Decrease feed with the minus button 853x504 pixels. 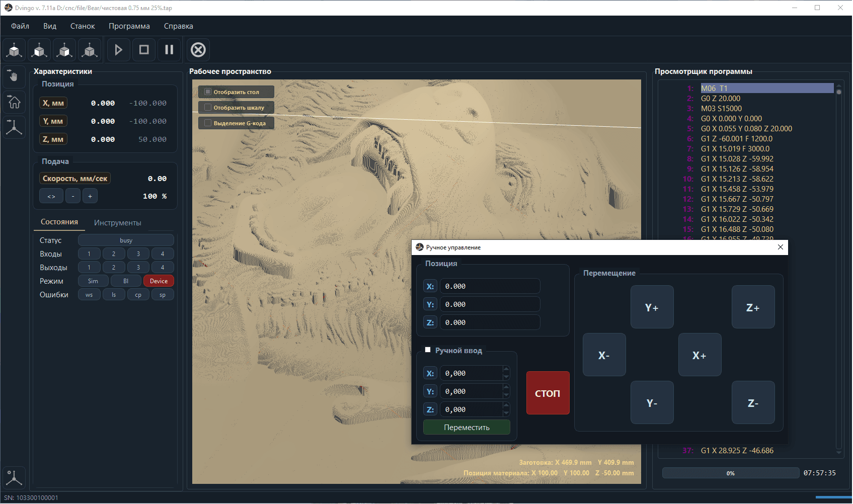(x=73, y=196)
